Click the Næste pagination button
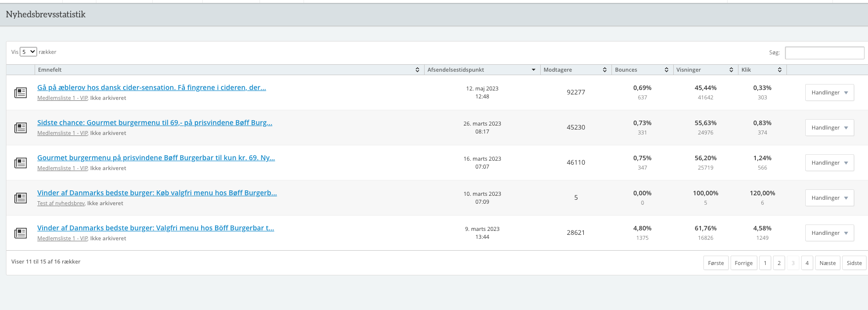The image size is (868, 310). click(x=827, y=263)
